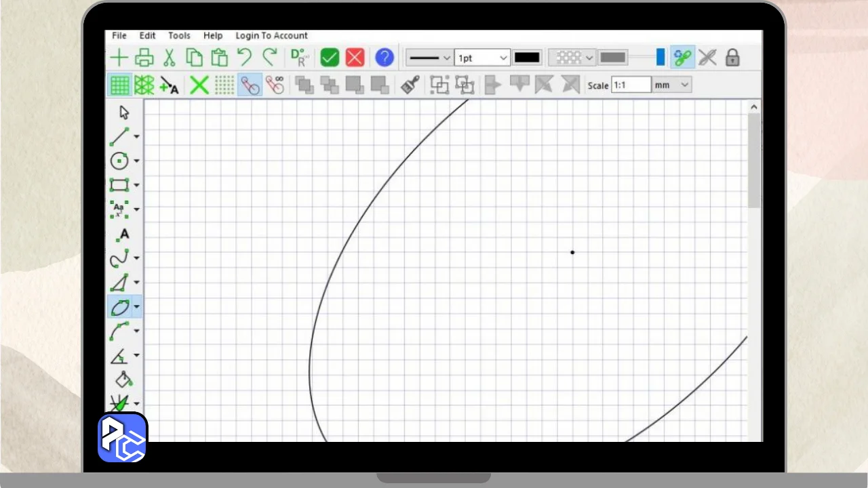868x488 pixels.
Task: Open the Tools menu
Action: pyautogui.click(x=179, y=35)
